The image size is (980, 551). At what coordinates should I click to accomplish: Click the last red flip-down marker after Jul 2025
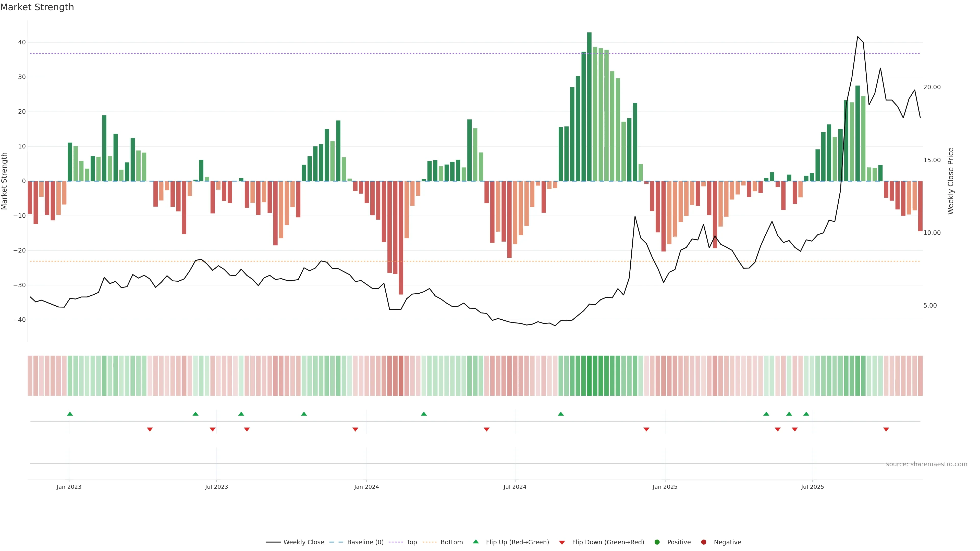(x=886, y=429)
